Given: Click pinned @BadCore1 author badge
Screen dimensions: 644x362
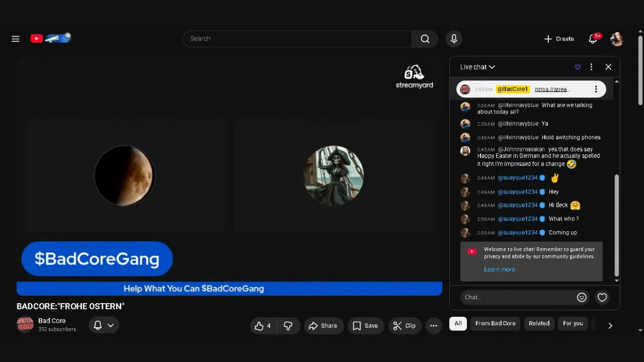Looking at the screenshot, I should [513, 89].
